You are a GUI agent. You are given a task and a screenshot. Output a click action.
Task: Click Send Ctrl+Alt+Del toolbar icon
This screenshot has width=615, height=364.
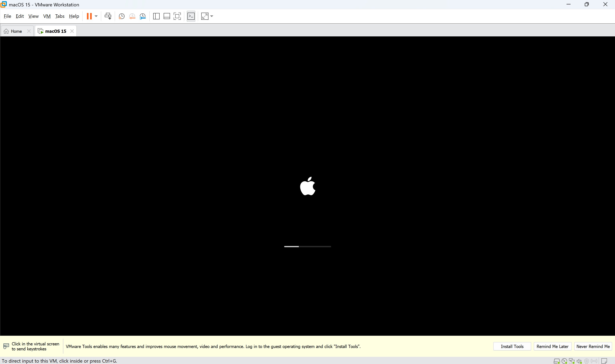pyautogui.click(x=108, y=16)
